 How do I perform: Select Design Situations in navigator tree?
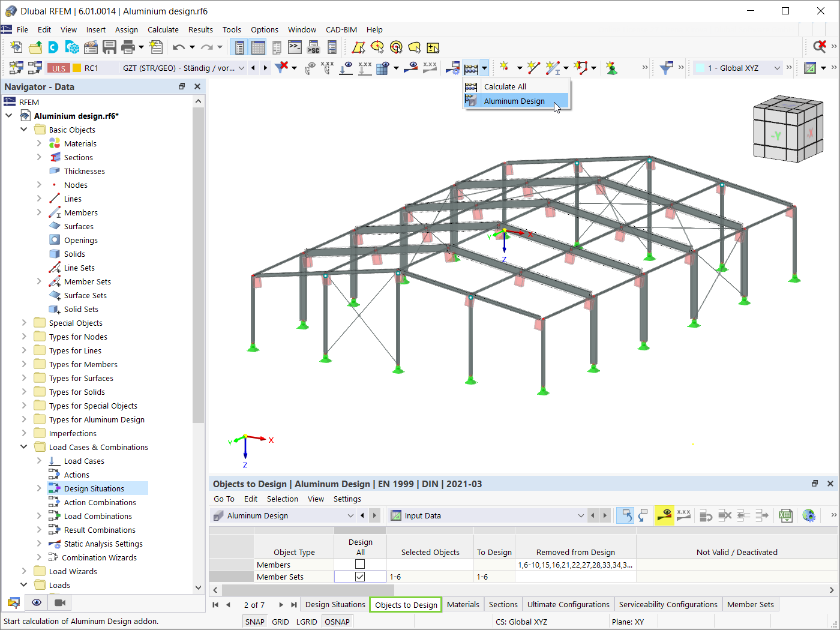[94, 488]
